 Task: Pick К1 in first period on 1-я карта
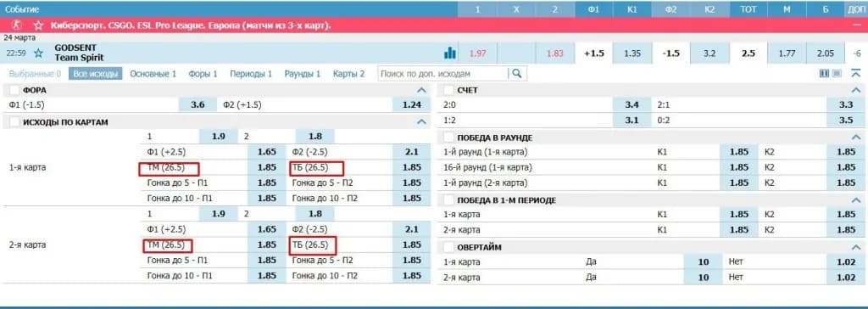pyautogui.click(x=738, y=214)
